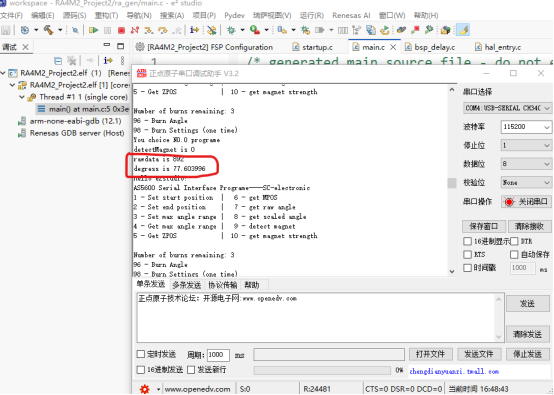
Task: Click the 关闭串口 button
Action: [x=526, y=202]
